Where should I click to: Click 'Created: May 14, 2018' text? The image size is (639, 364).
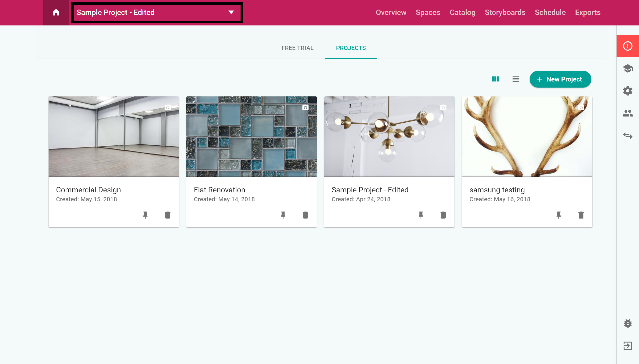pos(224,199)
